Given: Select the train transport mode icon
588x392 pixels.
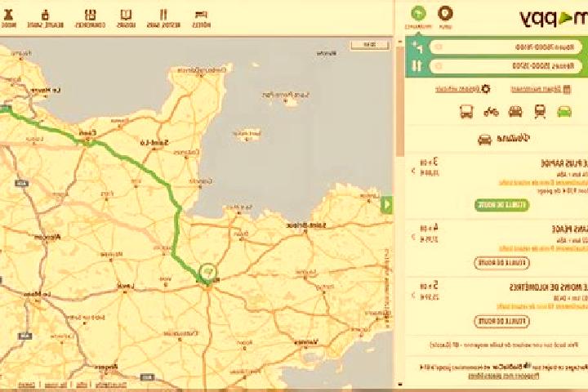Looking at the screenshot, I should click(x=540, y=112).
